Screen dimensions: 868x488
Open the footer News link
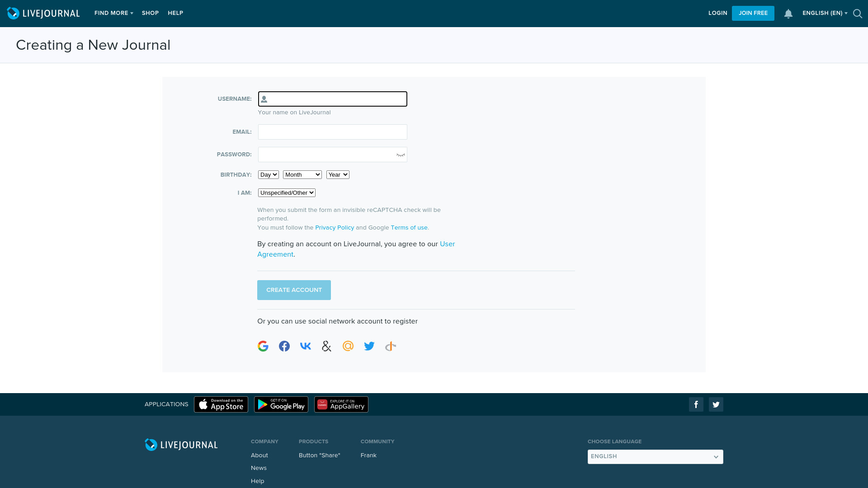point(259,468)
